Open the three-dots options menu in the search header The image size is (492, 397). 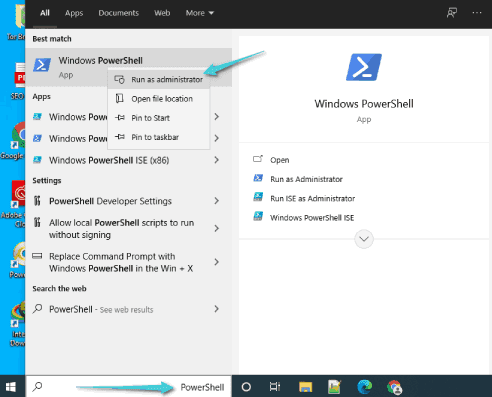click(x=477, y=13)
